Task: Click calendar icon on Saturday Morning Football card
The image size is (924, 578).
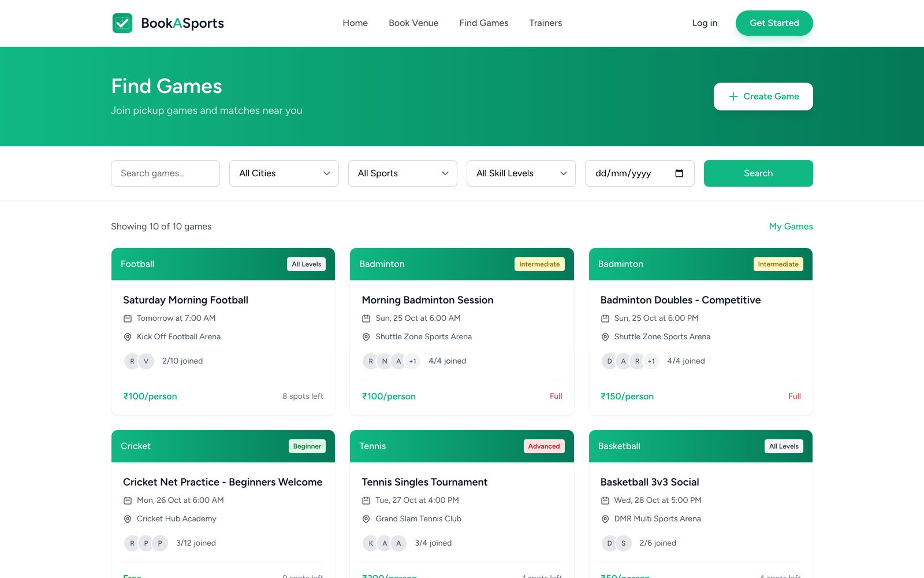Action: 128,318
